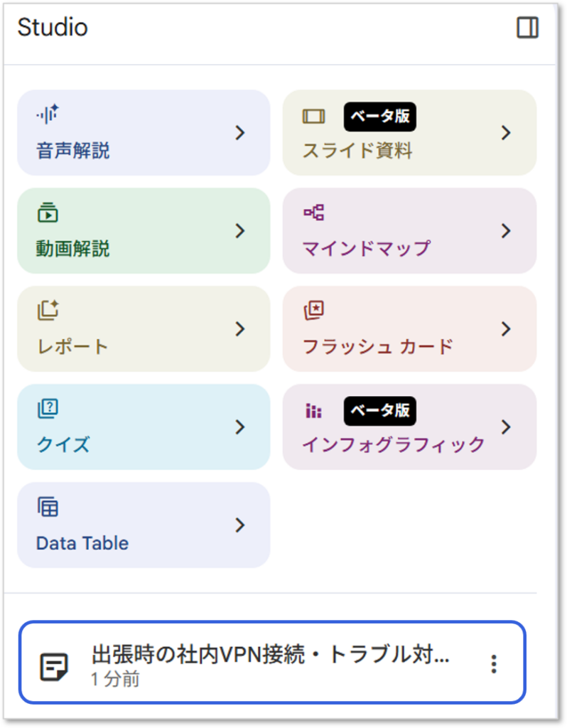
Task: Click the quiz icon above クイズ
Action: [x=48, y=409]
